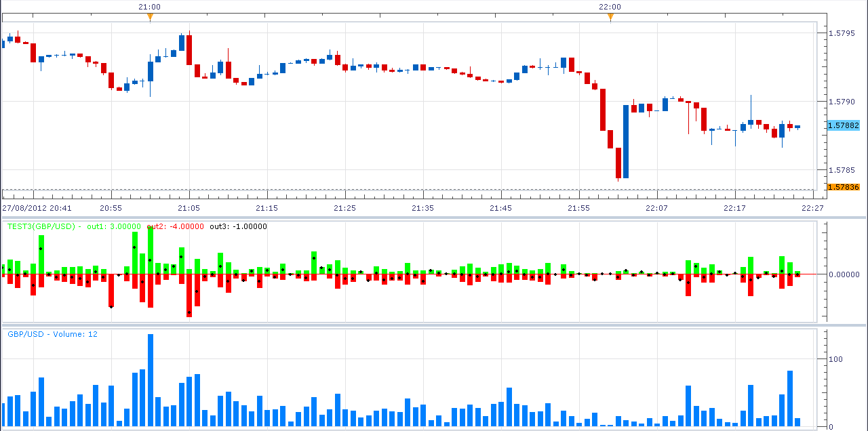Click the 100 volume axis label

pyautogui.click(x=835, y=358)
